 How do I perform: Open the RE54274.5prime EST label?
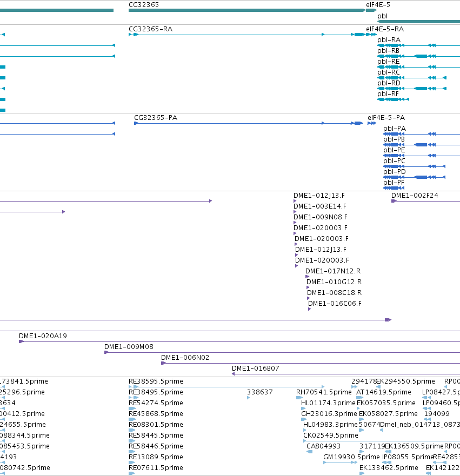(156, 403)
